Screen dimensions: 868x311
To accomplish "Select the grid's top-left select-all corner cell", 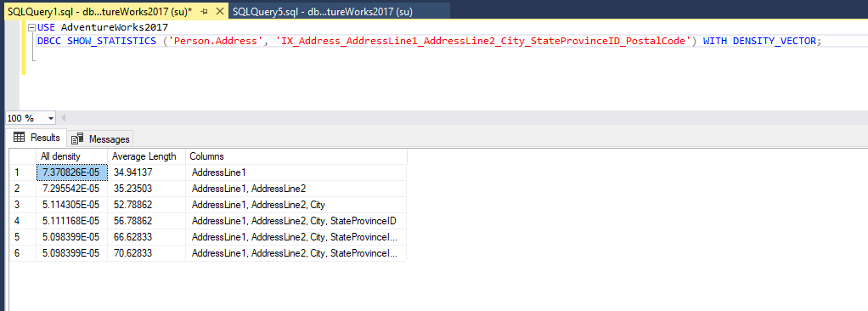I will coord(23,156).
